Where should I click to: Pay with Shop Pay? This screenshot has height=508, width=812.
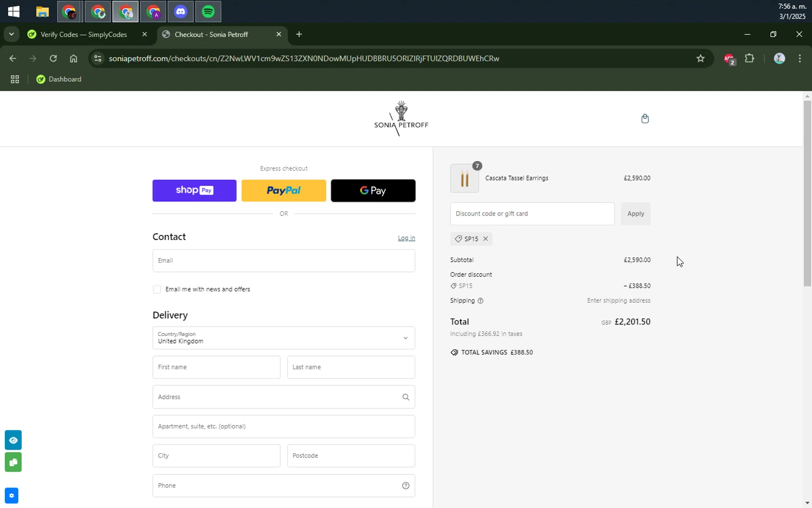click(194, 191)
